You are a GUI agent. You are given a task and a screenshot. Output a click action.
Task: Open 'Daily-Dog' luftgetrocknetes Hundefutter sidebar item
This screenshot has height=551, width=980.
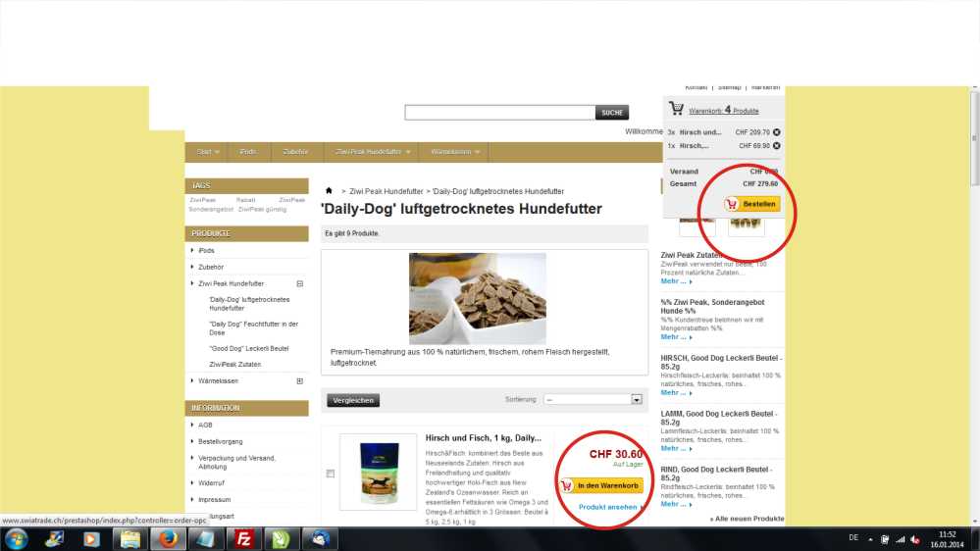click(x=249, y=304)
